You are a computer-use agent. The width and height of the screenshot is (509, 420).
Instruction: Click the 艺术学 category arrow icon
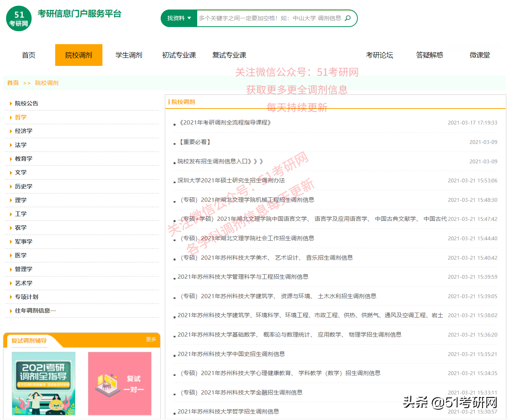10,283
